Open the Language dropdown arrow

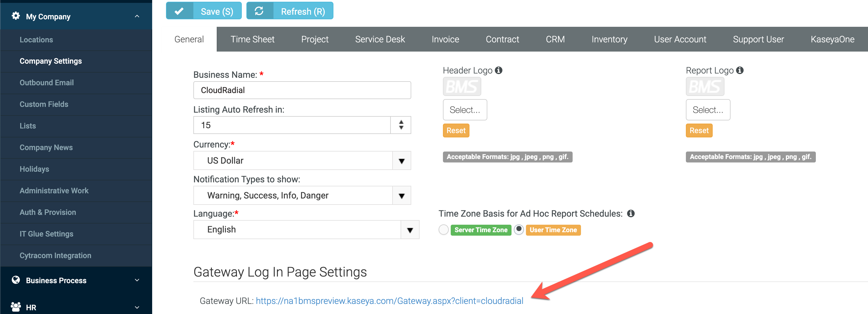pyautogui.click(x=410, y=230)
